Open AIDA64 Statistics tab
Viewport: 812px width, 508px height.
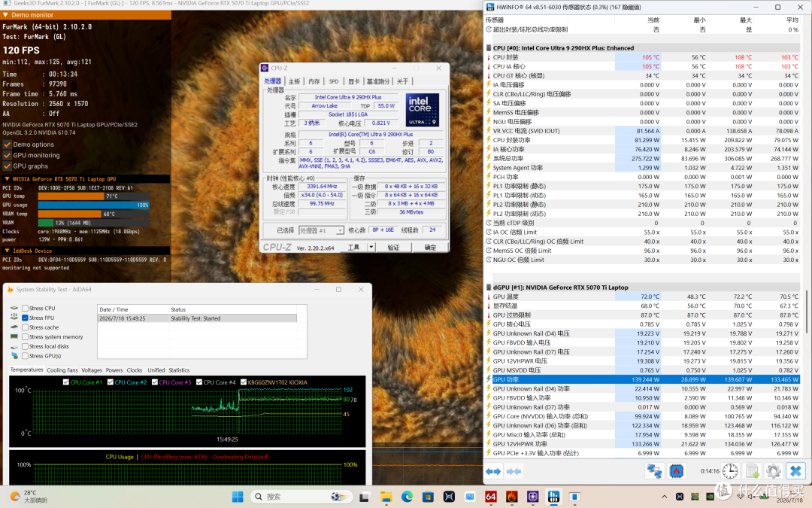(179, 370)
